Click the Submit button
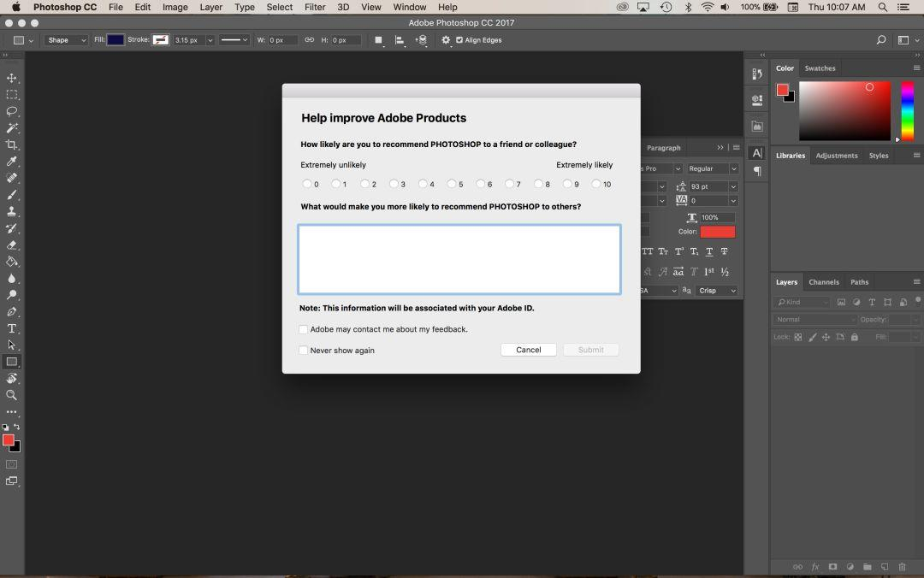Viewport: 924px width, 578px height. click(x=590, y=350)
